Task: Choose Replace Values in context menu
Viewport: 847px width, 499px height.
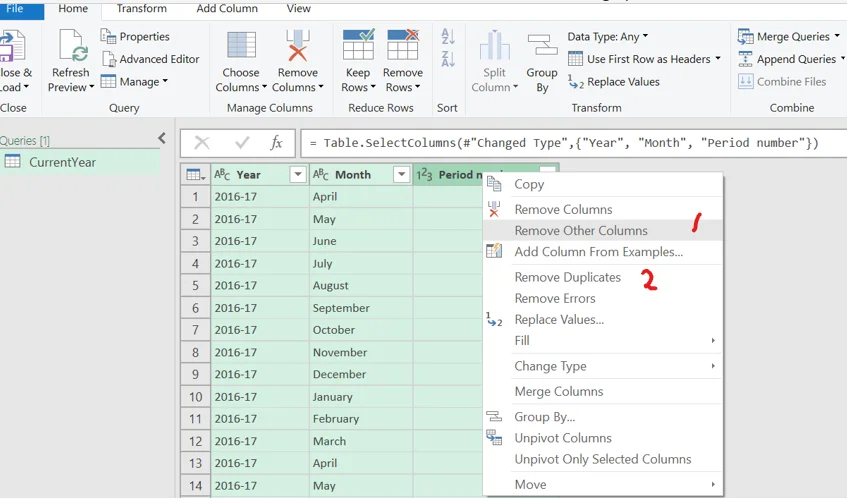Action: (603, 319)
